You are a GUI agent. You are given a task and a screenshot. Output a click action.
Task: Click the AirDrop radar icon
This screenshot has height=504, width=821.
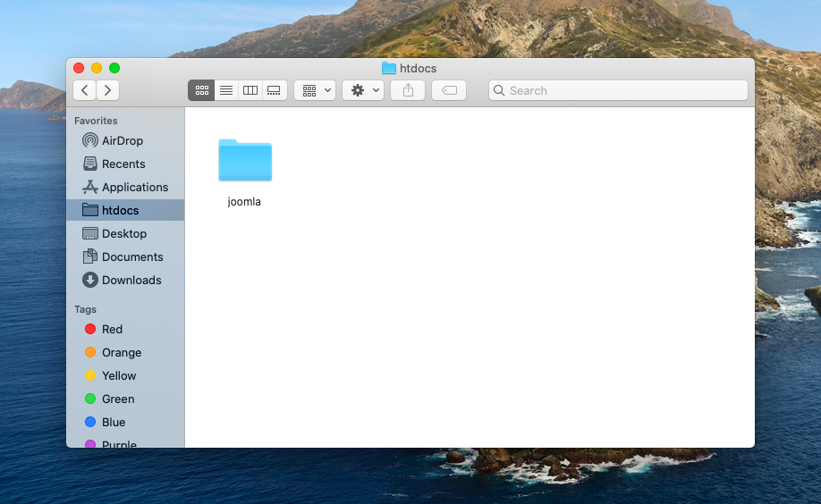pos(90,140)
